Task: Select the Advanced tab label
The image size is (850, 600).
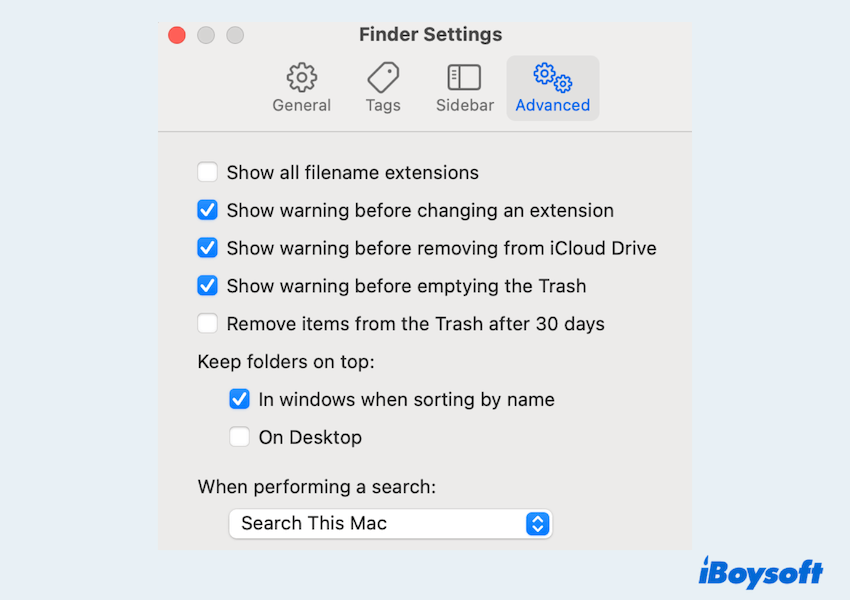Action: (x=552, y=105)
